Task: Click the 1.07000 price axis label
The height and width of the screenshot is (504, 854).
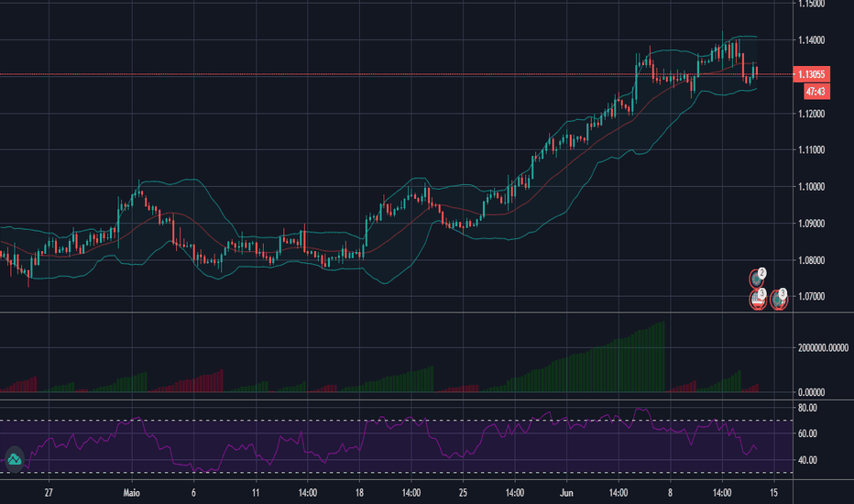Action: [x=812, y=296]
